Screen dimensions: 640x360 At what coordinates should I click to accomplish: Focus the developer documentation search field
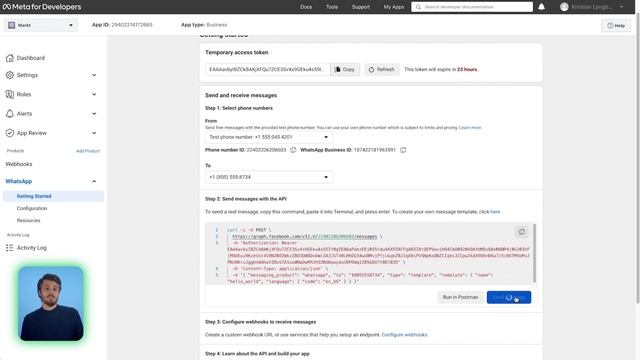pyautogui.click(x=472, y=7)
